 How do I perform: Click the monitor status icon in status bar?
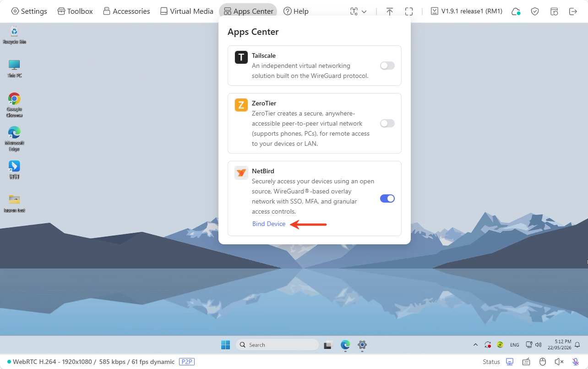tap(510, 362)
